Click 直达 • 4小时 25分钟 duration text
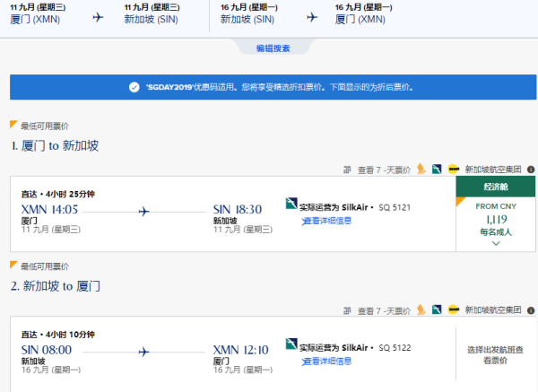This screenshot has width=538, height=392. pos(58,195)
